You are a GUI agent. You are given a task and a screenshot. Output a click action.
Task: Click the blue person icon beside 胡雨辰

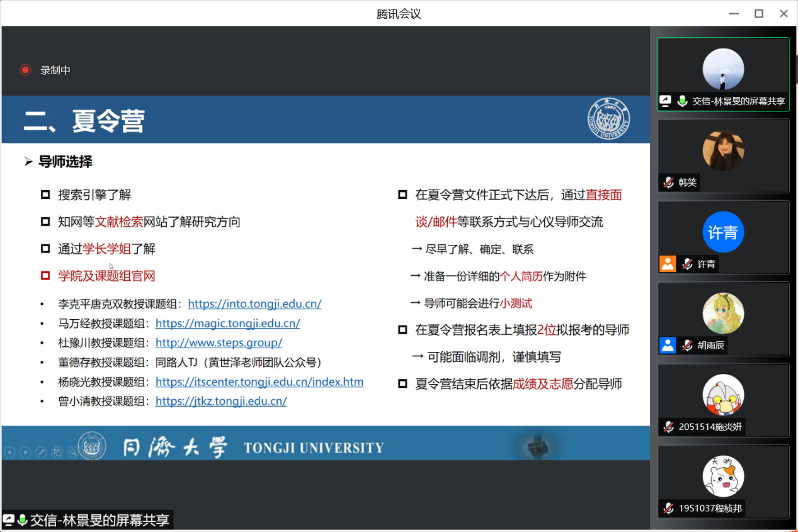(x=668, y=345)
